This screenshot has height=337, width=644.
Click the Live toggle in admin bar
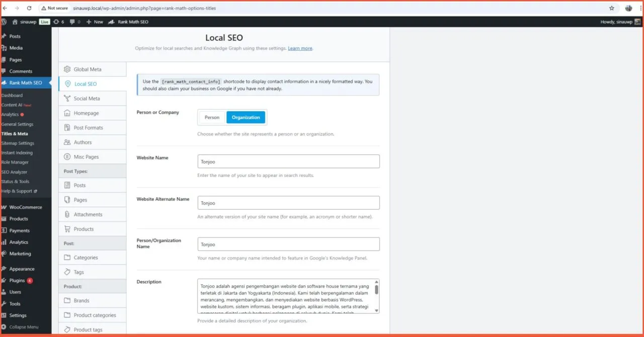click(44, 22)
